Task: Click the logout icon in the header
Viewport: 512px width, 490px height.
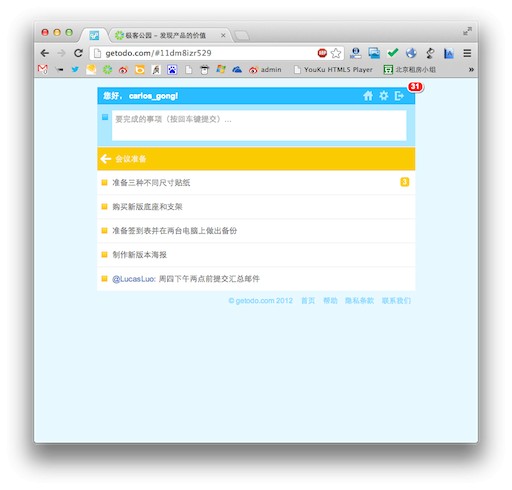Action: (399, 96)
